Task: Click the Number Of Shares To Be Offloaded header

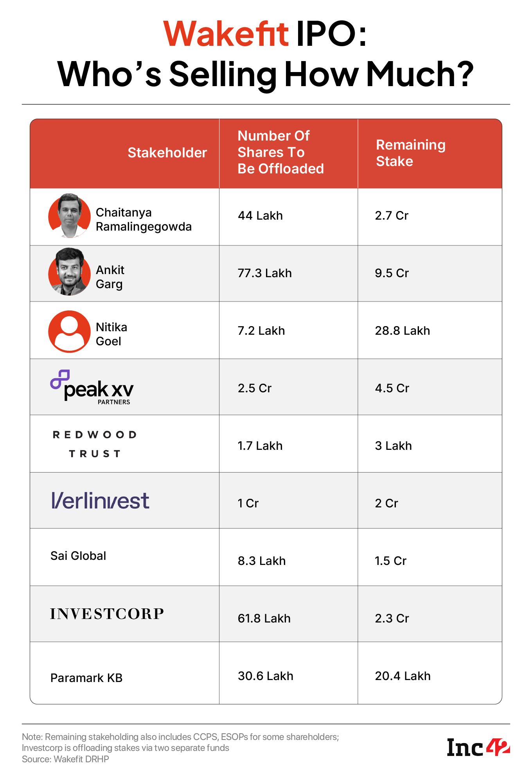Action: click(x=280, y=152)
